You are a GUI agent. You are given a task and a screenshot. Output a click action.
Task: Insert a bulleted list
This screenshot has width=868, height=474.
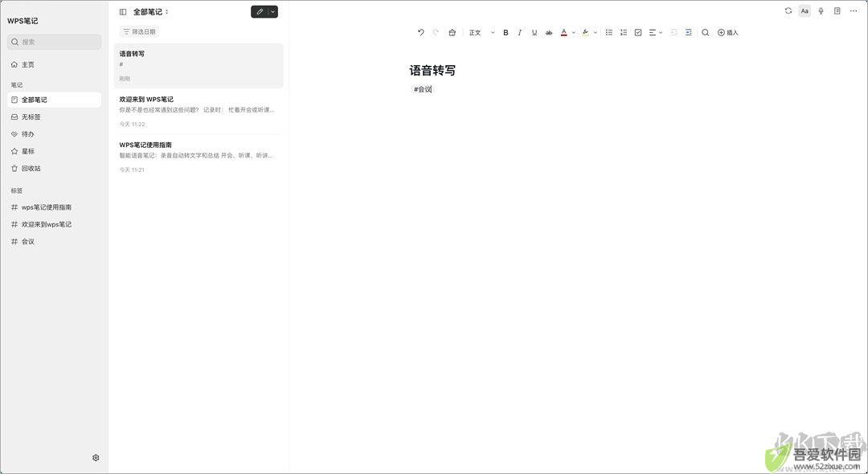click(x=609, y=33)
